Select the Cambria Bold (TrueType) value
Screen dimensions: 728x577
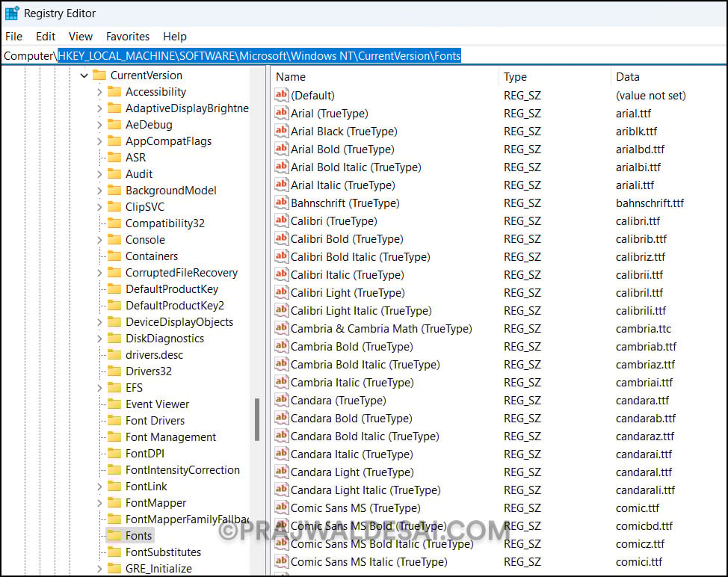[x=351, y=346]
